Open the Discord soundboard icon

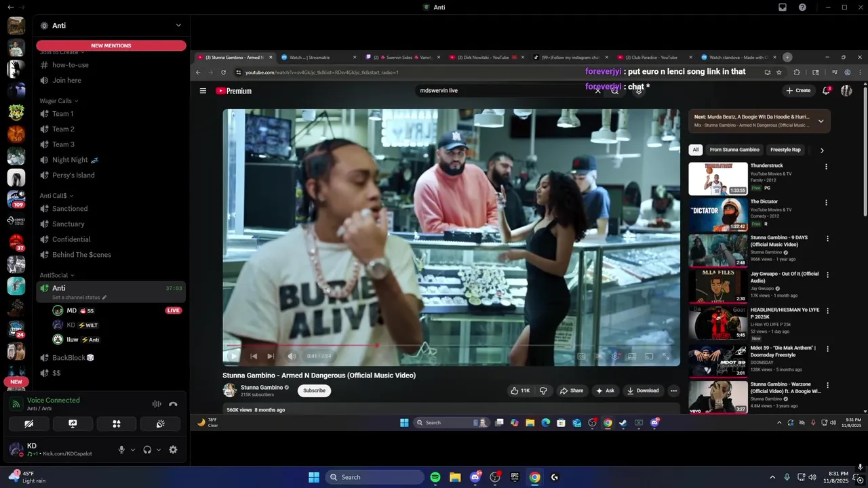pos(160,424)
